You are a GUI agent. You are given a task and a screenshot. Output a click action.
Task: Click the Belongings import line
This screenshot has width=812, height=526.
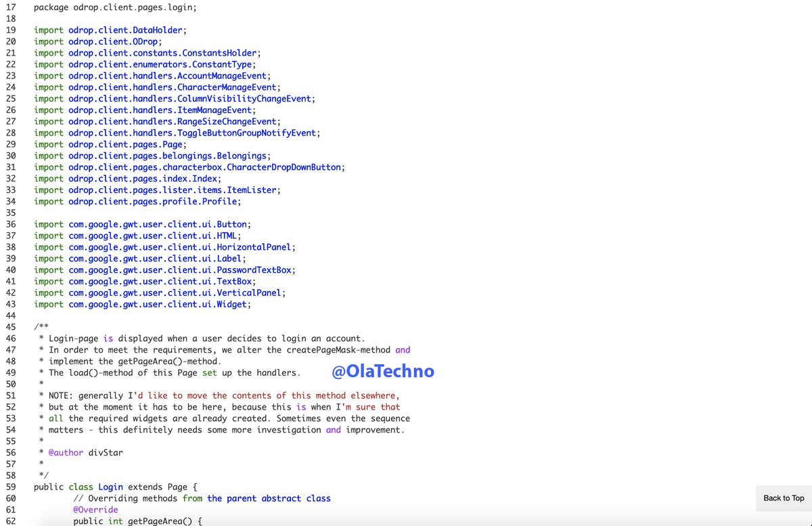[x=153, y=156]
